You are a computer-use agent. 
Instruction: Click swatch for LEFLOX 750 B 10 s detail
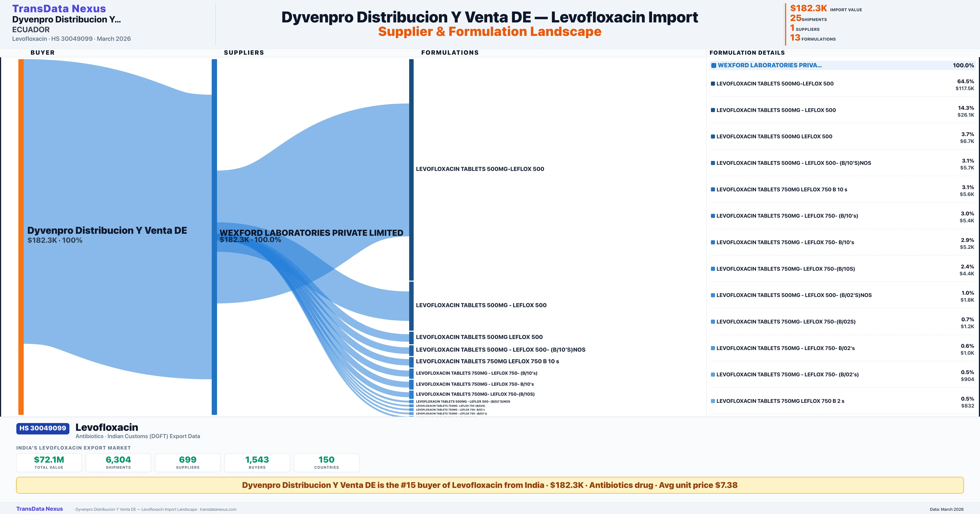coord(713,189)
